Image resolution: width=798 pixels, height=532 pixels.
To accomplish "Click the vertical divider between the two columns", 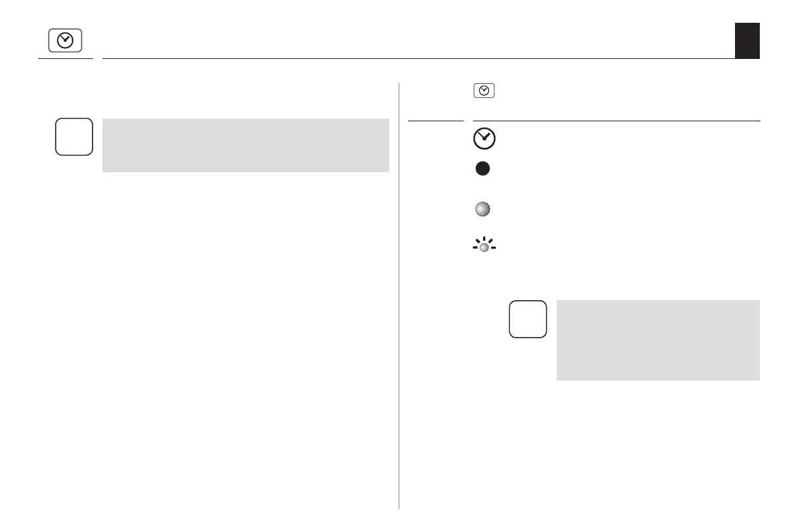I will click(399, 295).
